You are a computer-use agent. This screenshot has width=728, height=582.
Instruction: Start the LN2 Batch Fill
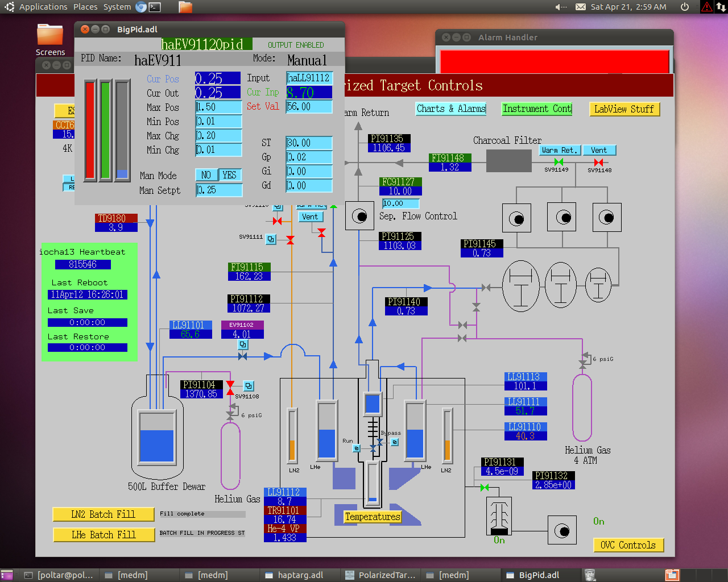(104, 514)
